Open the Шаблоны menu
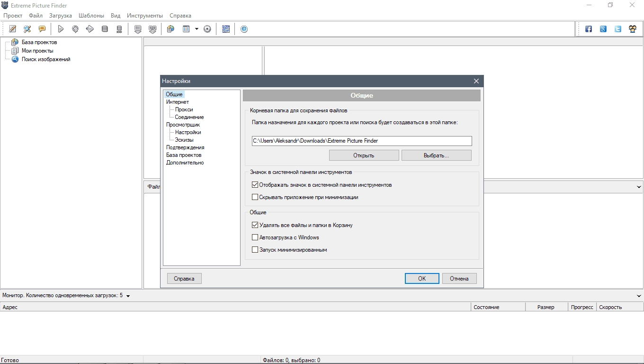The width and height of the screenshot is (644, 364). (91, 16)
